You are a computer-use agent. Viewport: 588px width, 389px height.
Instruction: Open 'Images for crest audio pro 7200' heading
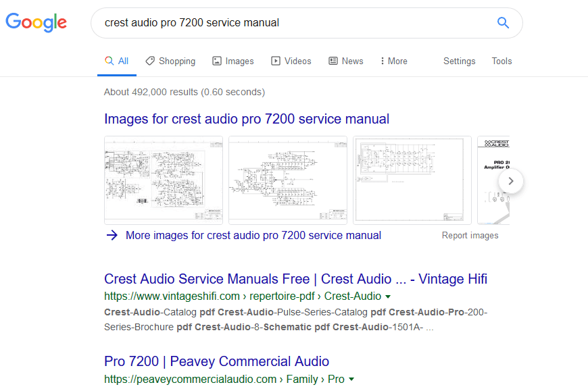coord(247,119)
